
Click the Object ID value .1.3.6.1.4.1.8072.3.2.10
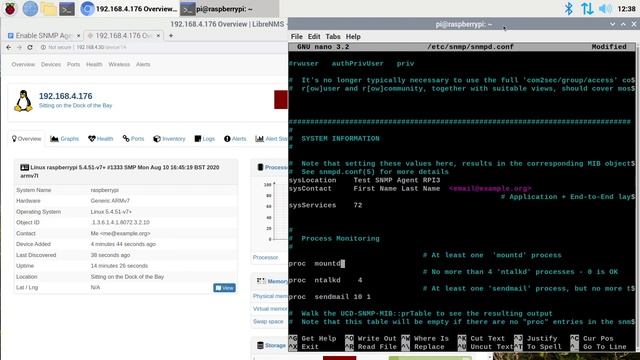pos(120,222)
